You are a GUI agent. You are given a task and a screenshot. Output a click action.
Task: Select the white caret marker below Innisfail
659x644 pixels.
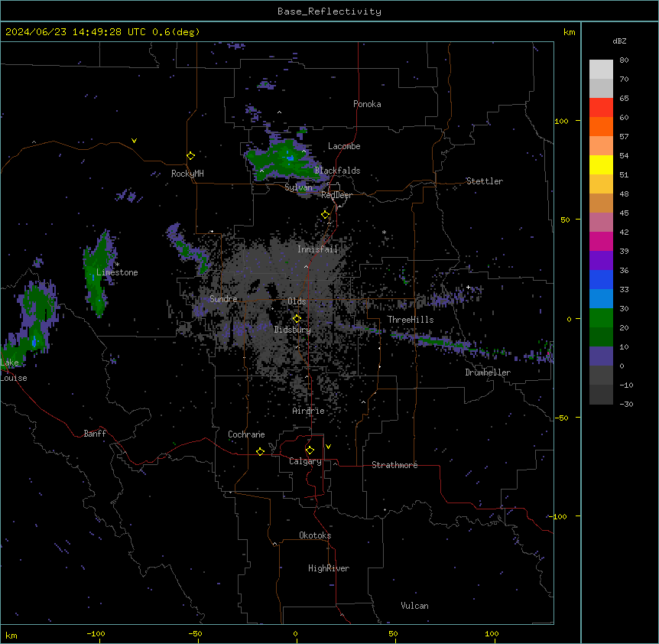point(306,266)
